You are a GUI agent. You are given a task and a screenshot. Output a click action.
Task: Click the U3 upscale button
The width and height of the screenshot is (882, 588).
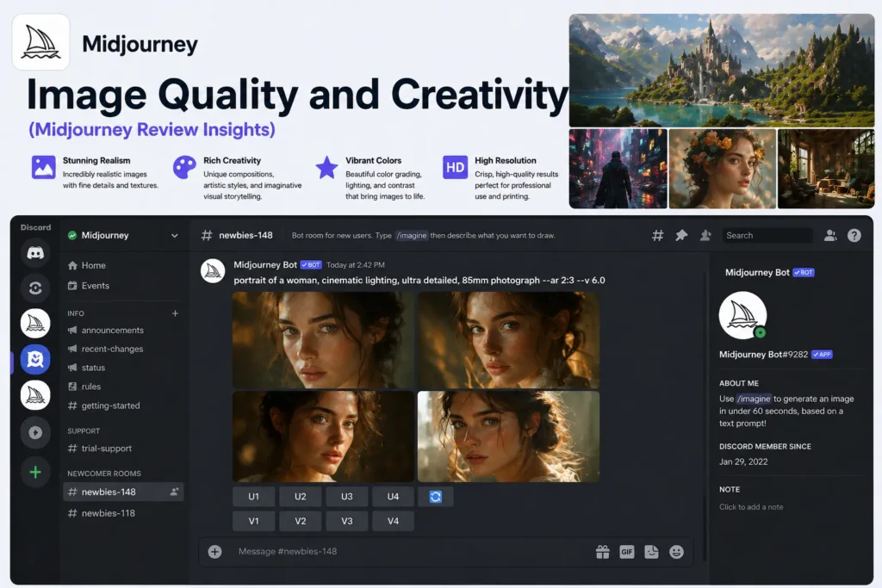tap(346, 497)
